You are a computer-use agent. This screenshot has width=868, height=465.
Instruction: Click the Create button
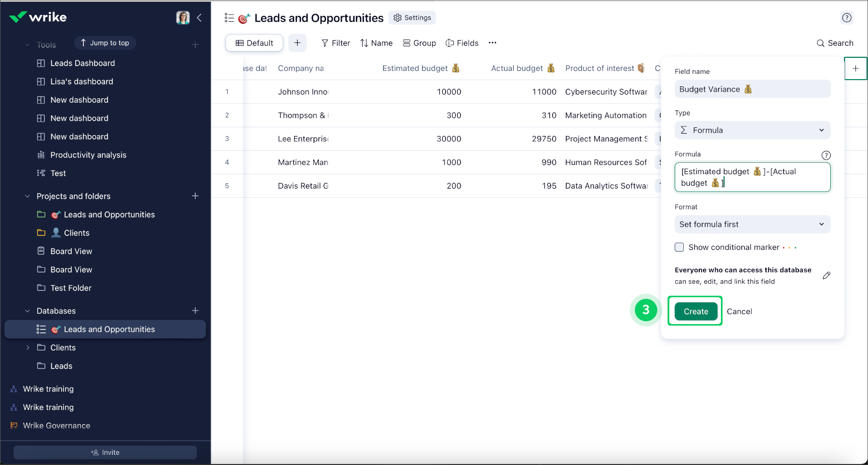click(695, 312)
